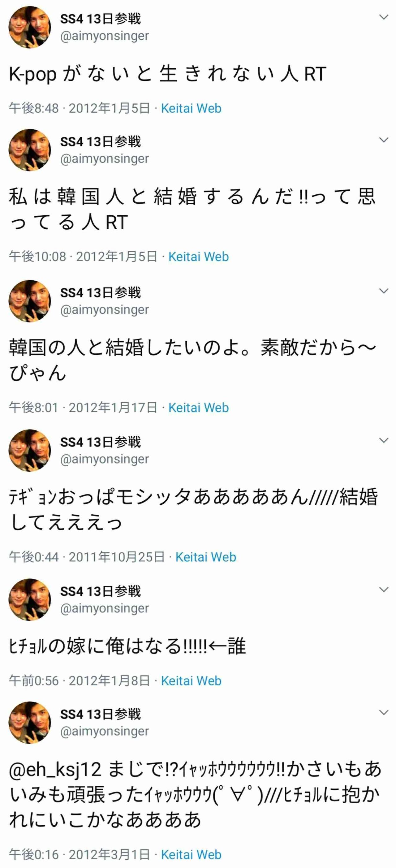Open chevron menu on 'K-pop' RT tweet
This screenshot has height=868, width=396.
pos(384,17)
